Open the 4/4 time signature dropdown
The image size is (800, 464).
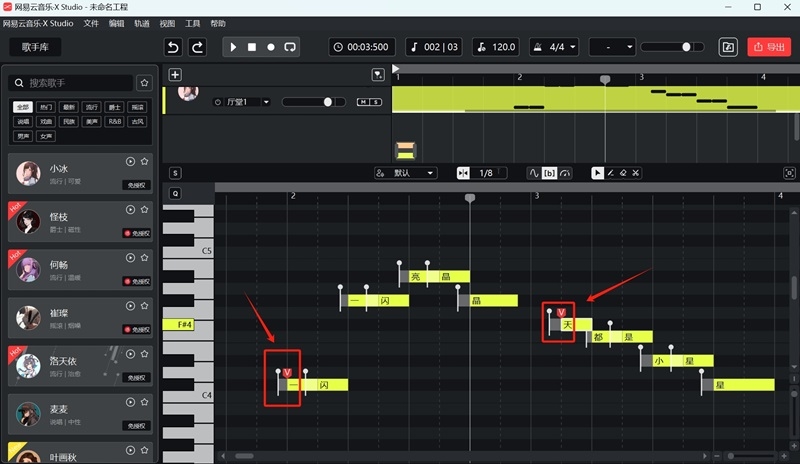(x=554, y=47)
